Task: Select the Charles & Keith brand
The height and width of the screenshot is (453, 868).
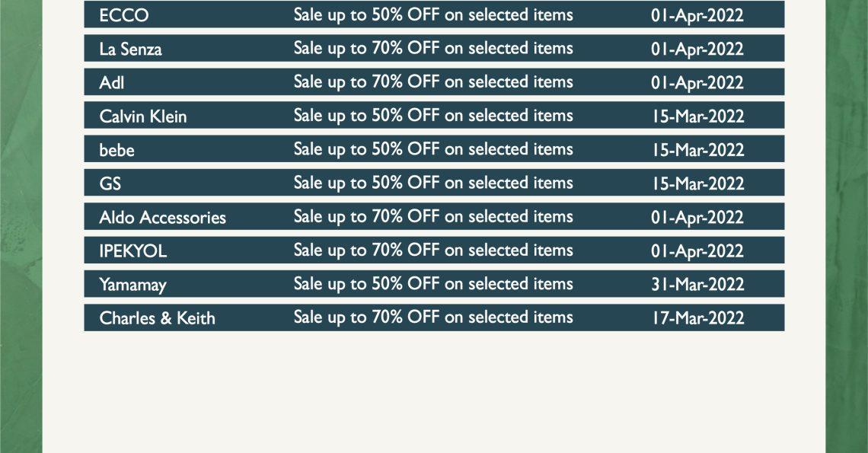Action: click(x=157, y=318)
